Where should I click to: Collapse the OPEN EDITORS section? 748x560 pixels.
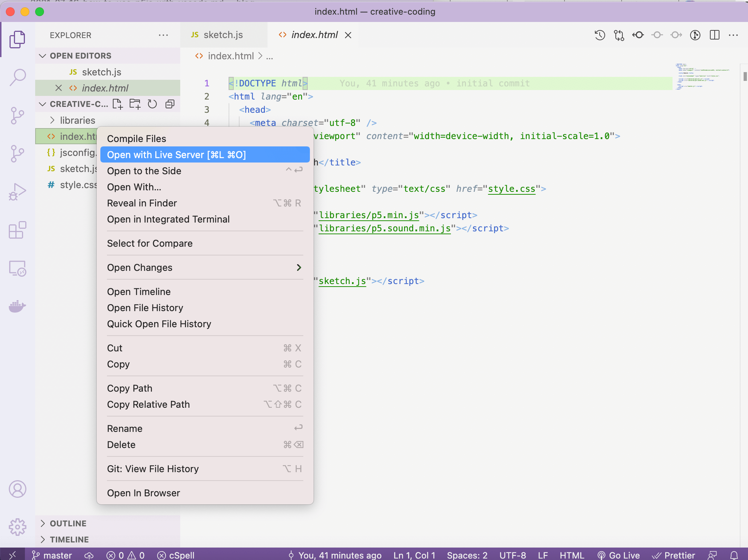click(80, 56)
